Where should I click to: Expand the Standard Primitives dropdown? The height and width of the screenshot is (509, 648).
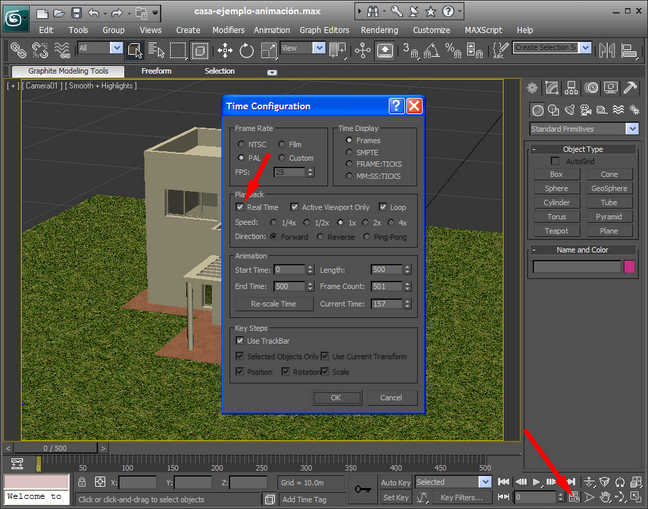tap(632, 129)
